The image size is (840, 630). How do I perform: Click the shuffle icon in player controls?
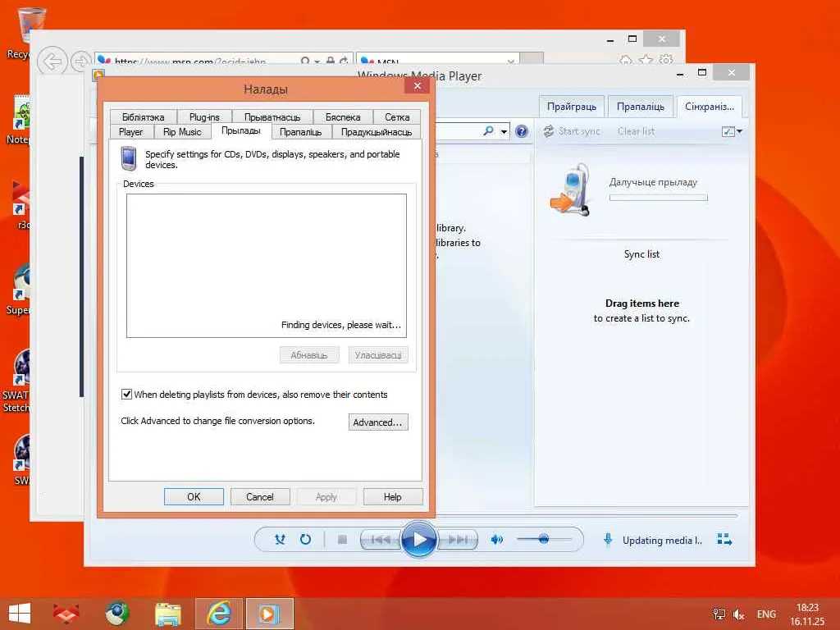click(280, 540)
